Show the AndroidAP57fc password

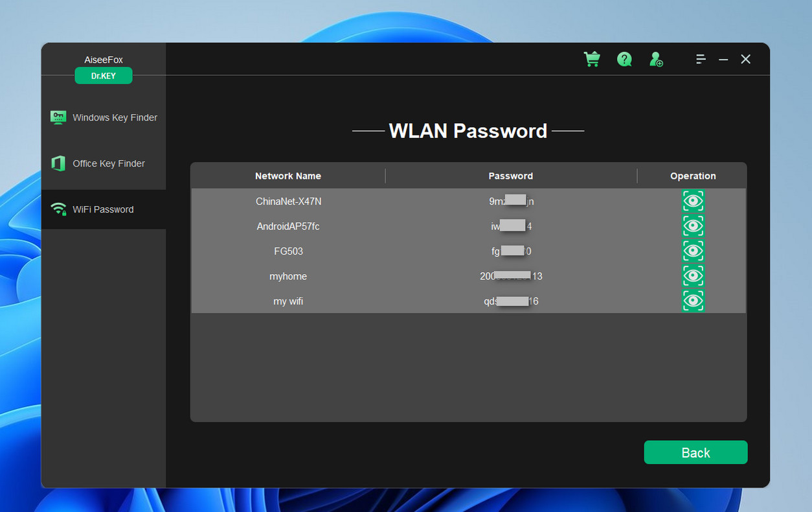click(693, 226)
